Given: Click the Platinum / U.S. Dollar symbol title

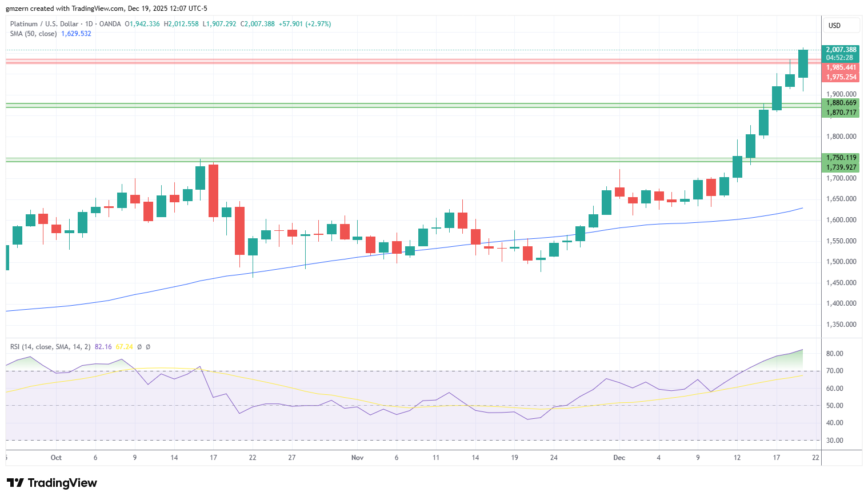Looking at the screenshot, I should [44, 24].
